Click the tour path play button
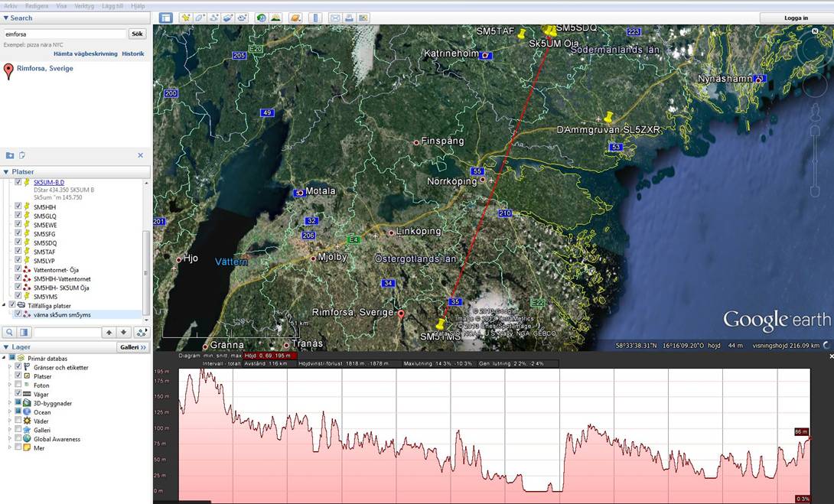 pos(141,332)
